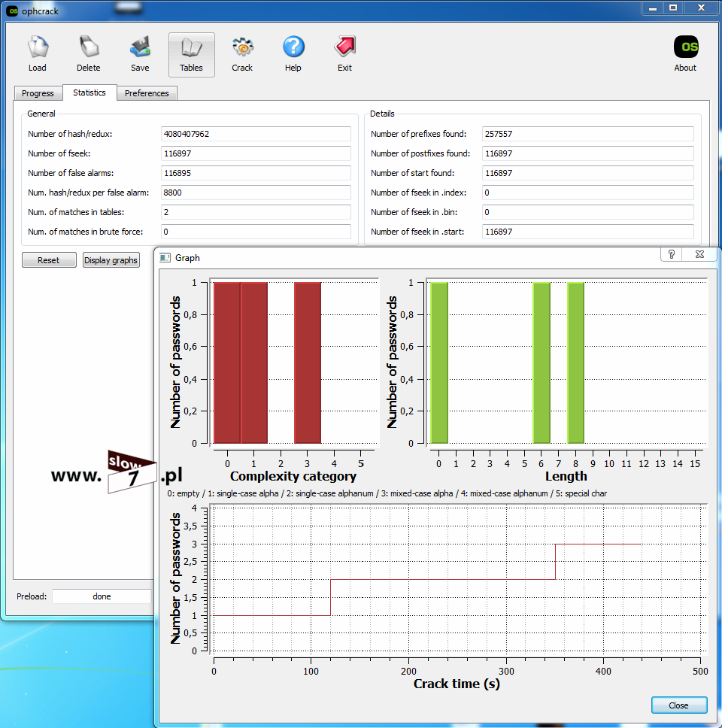Click the Number of fseek field in General
The width and height of the screenshot is (722, 728).
(256, 153)
